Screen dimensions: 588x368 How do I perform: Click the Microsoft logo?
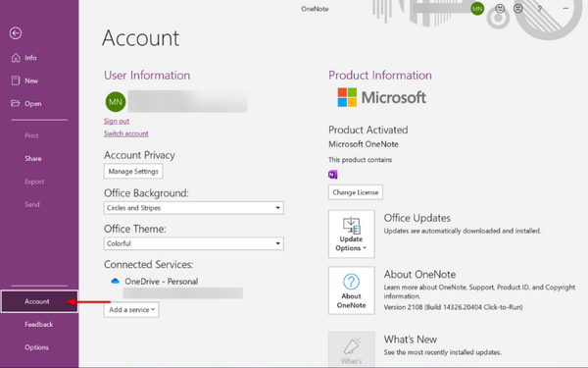click(x=382, y=97)
